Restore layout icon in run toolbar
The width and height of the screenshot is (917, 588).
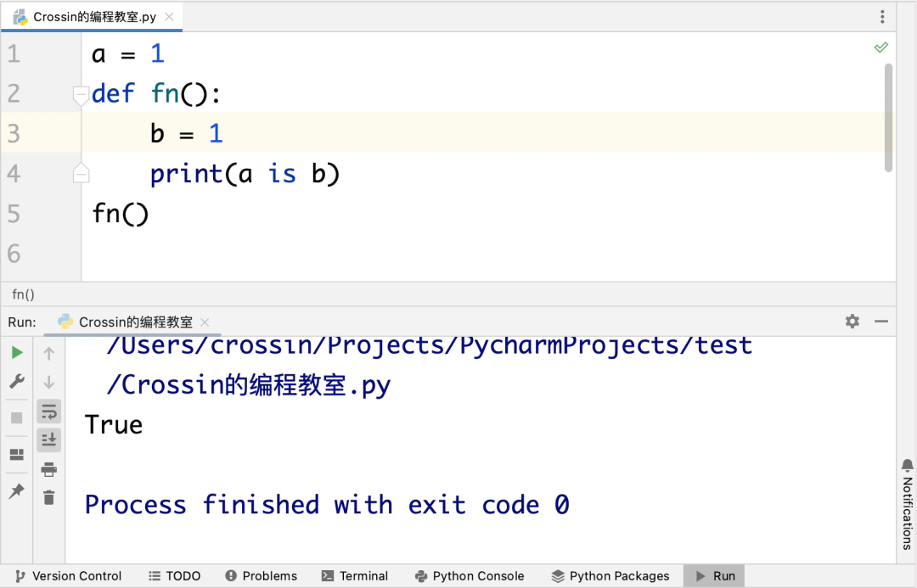(x=16, y=454)
